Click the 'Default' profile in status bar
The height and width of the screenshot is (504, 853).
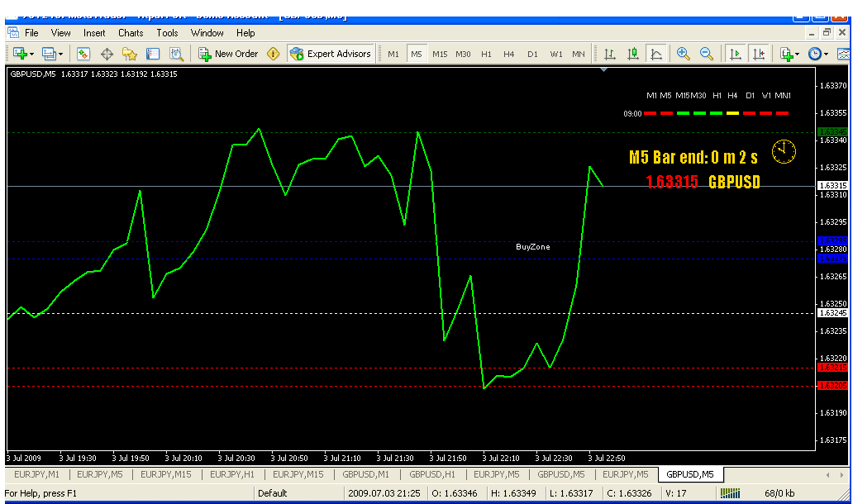point(272,493)
